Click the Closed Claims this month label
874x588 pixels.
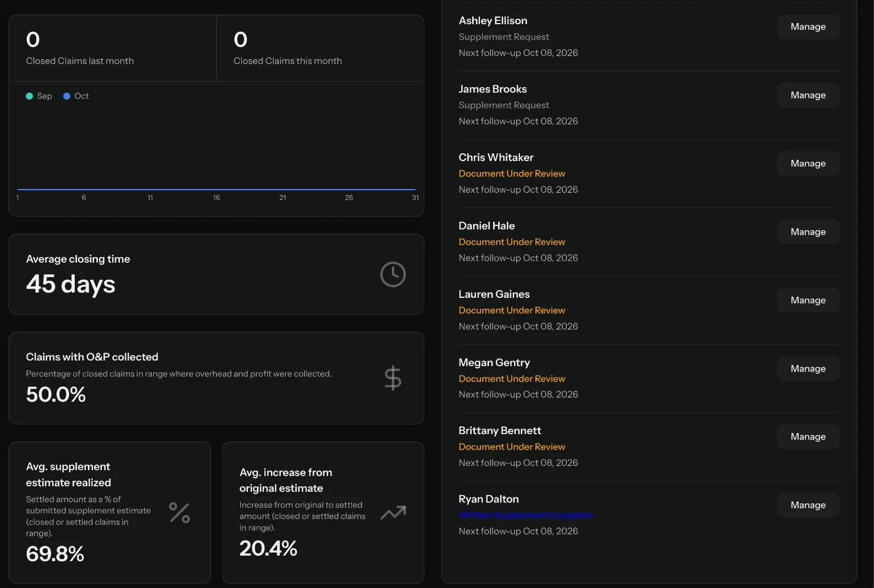[x=287, y=61]
